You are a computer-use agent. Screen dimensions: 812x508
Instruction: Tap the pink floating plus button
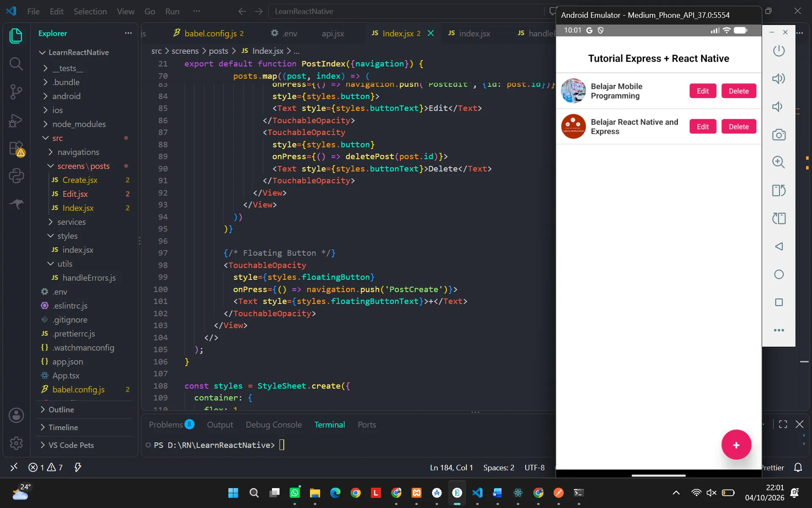pos(736,445)
